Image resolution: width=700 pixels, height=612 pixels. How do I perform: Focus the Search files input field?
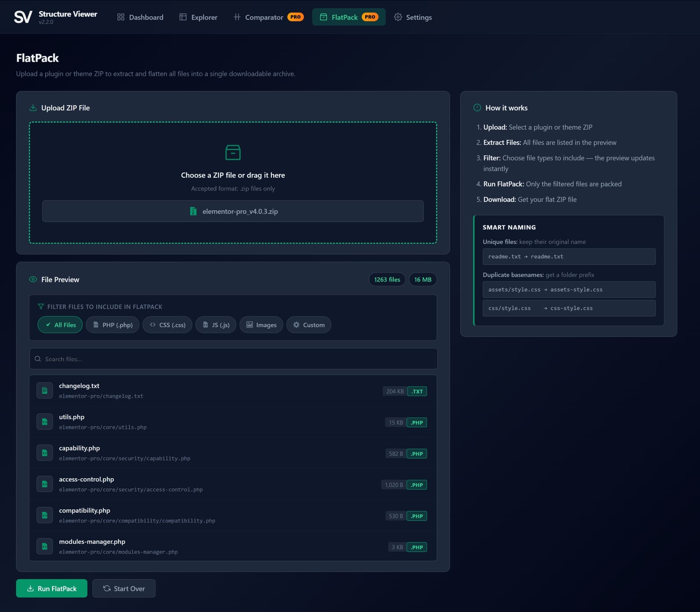[233, 359]
